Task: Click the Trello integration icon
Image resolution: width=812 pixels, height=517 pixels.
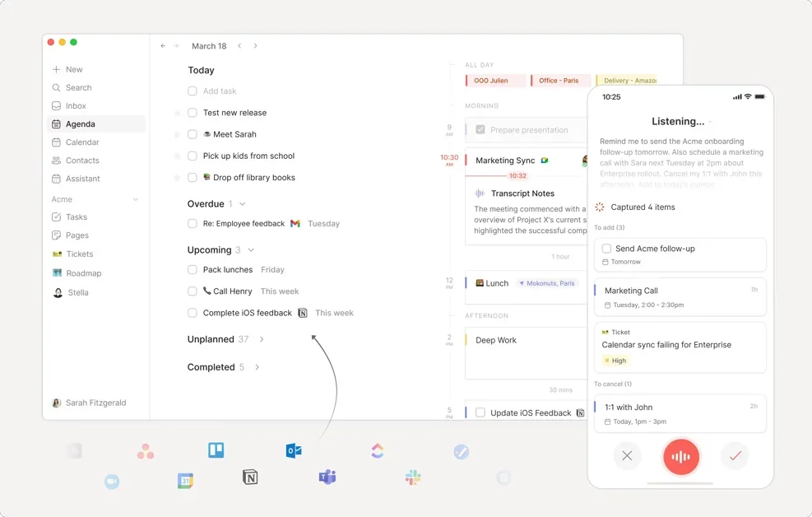Action: click(x=216, y=450)
